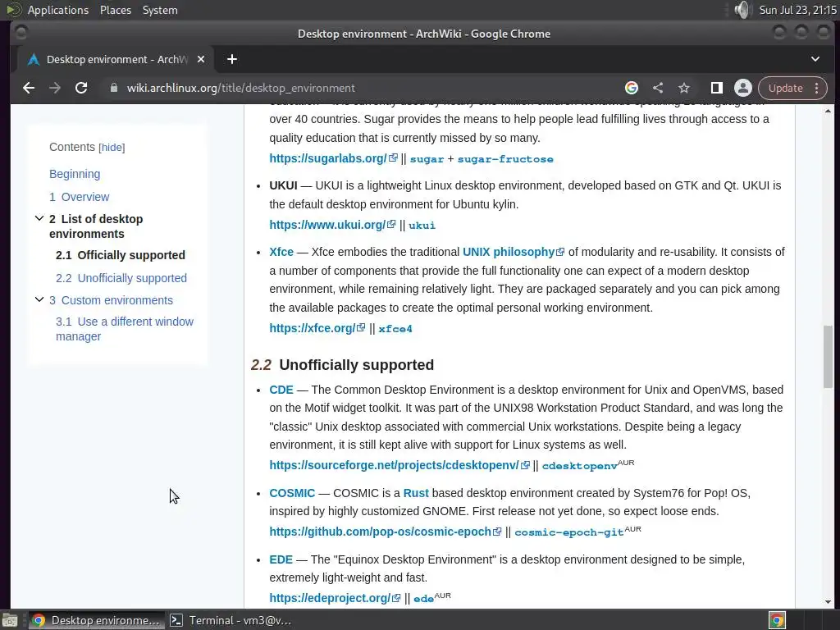Click the address bar URL

tap(240, 88)
